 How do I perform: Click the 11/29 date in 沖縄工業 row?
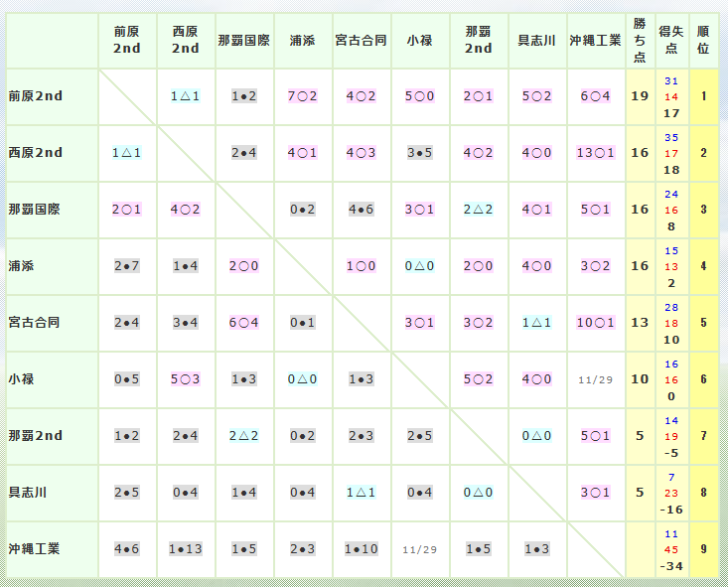pyautogui.click(x=419, y=549)
